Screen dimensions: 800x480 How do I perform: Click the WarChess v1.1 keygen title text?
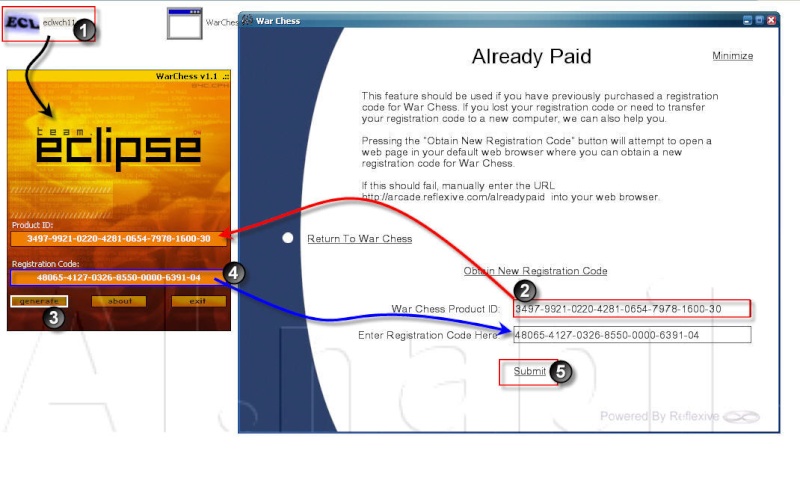(x=186, y=77)
